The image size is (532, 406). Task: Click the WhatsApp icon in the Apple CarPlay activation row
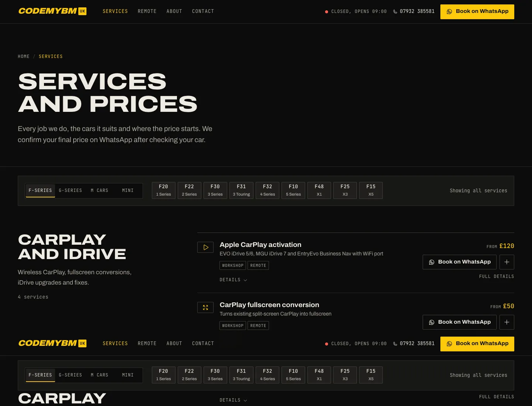coord(432,262)
